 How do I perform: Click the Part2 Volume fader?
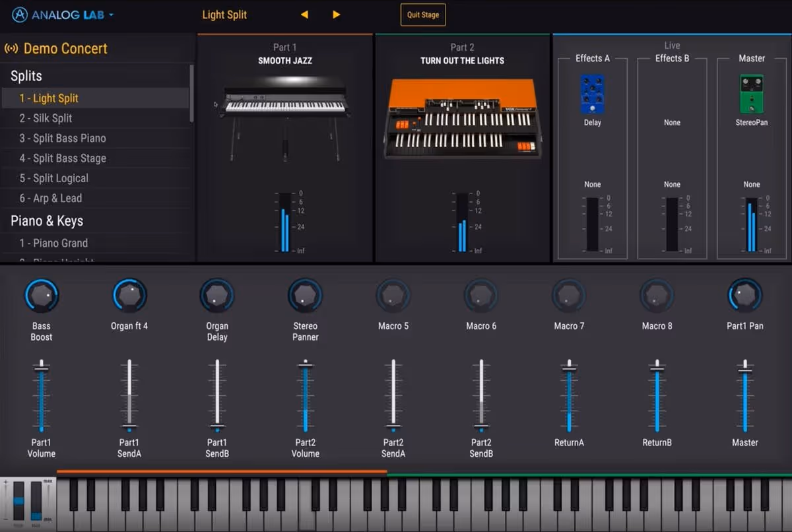pyautogui.click(x=306, y=396)
